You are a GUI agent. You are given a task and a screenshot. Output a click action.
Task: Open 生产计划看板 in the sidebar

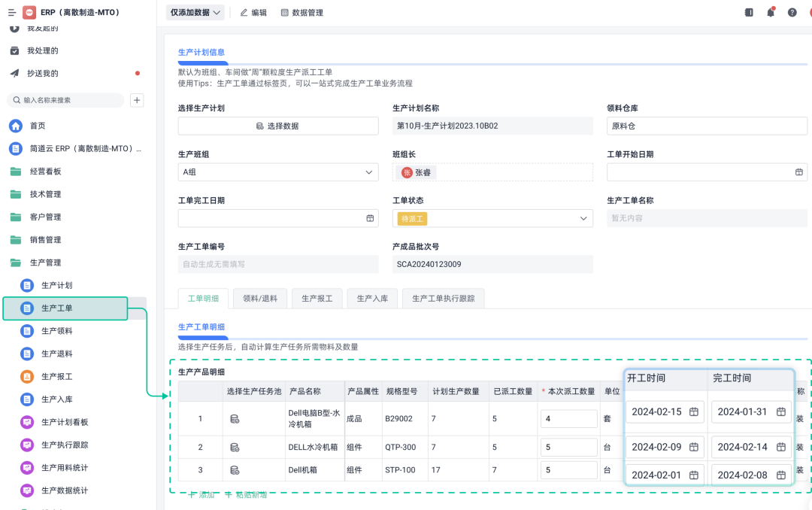click(x=65, y=422)
